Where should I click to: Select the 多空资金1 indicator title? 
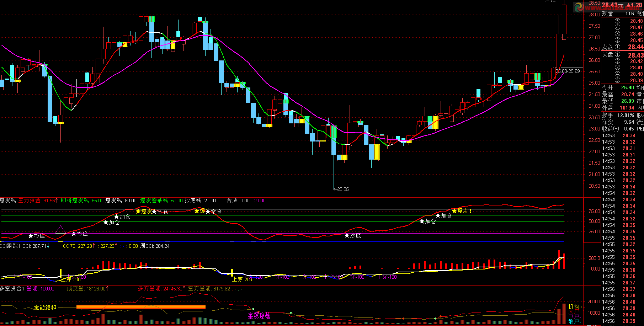tap(12, 289)
